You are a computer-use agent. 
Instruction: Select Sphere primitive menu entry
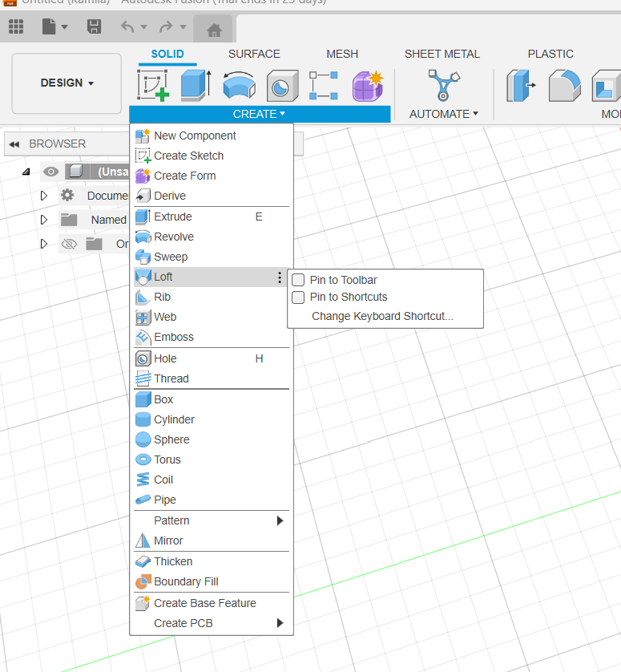tap(212, 439)
